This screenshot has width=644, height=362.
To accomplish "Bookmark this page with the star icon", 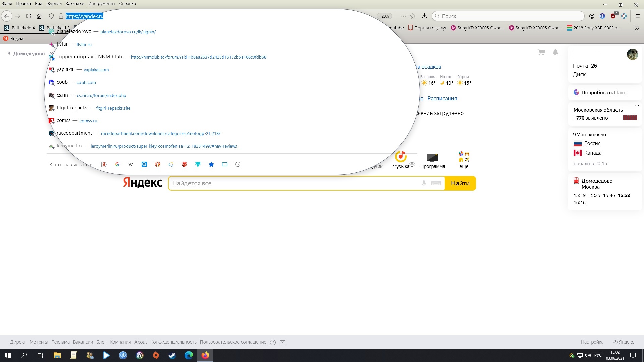I will (x=413, y=16).
